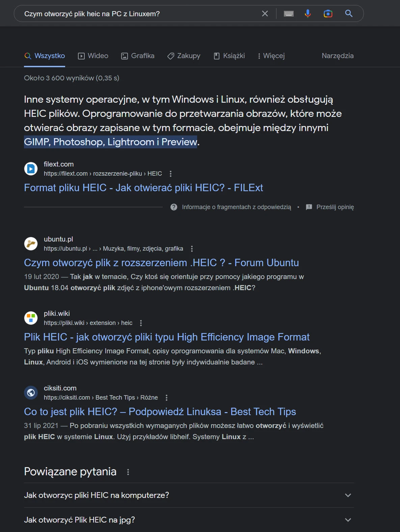Open the three-dot menu beside the filext.com result
The height and width of the screenshot is (532, 400).
pos(170,174)
